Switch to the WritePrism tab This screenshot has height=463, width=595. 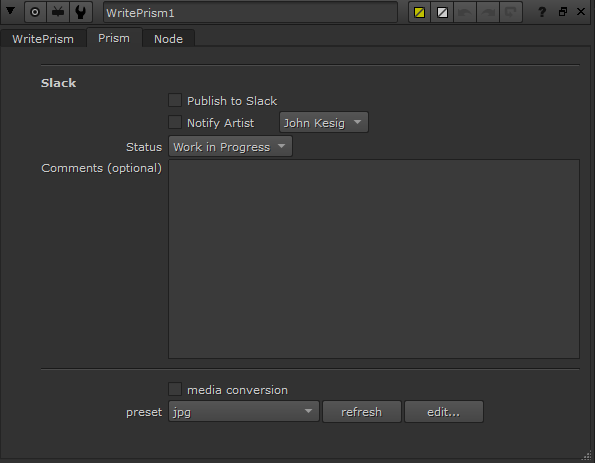click(x=43, y=39)
